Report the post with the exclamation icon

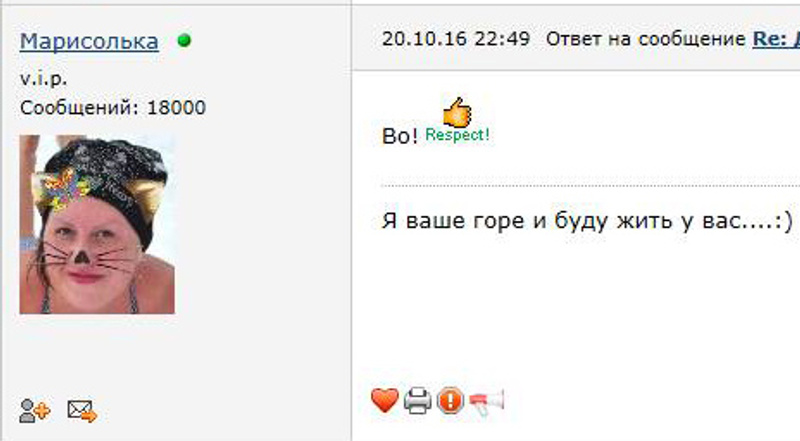click(x=450, y=401)
